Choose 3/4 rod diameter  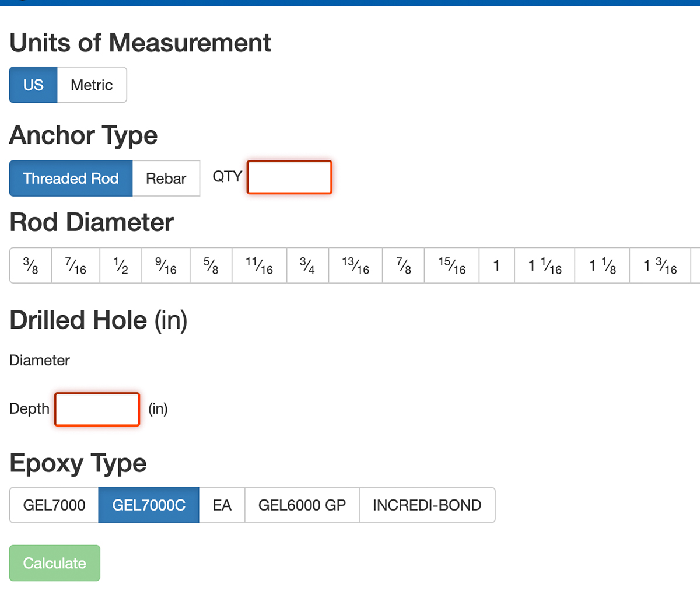coord(307,266)
